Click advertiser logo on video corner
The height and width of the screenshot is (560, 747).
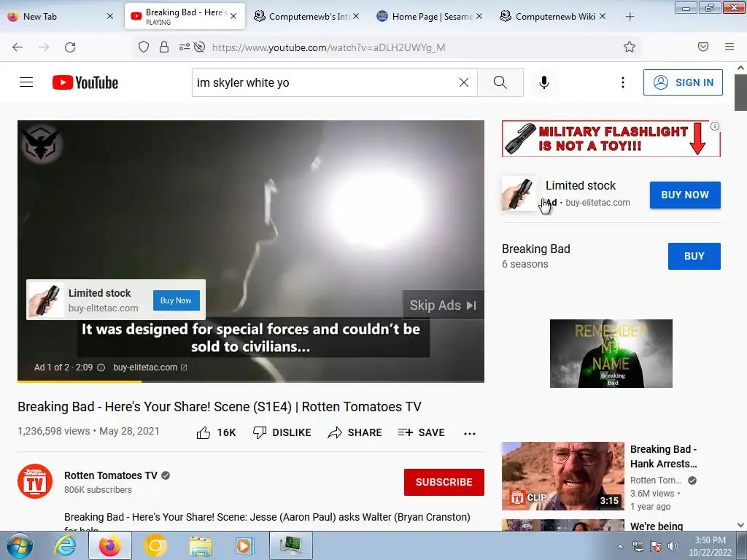point(41,144)
